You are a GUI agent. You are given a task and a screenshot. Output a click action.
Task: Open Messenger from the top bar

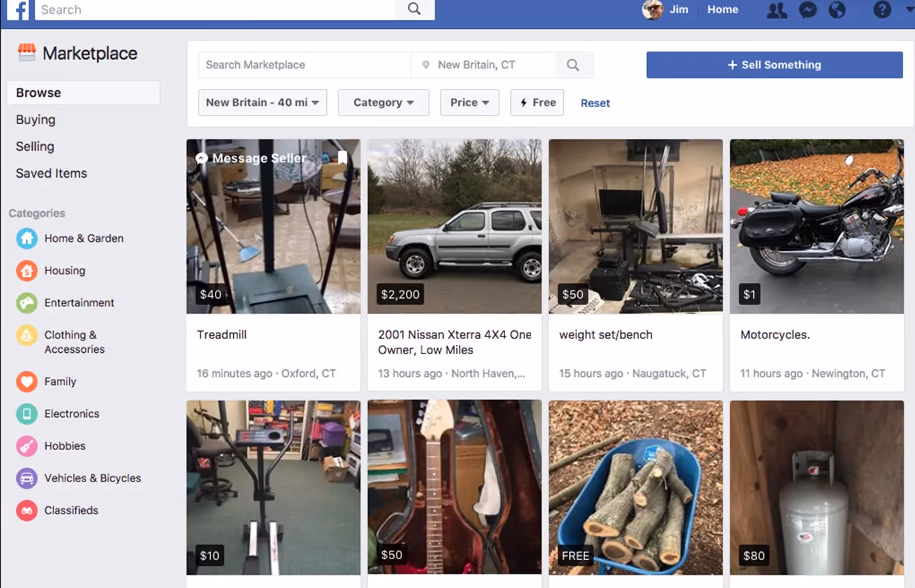pos(807,10)
